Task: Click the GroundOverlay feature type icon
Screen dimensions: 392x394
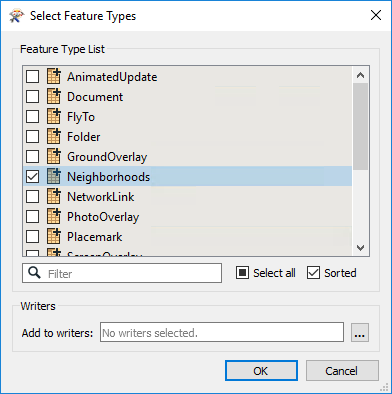Action: click(x=54, y=156)
